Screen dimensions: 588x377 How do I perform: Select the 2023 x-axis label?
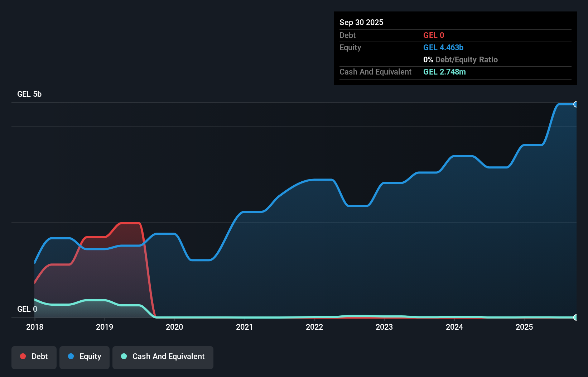pos(384,327)
